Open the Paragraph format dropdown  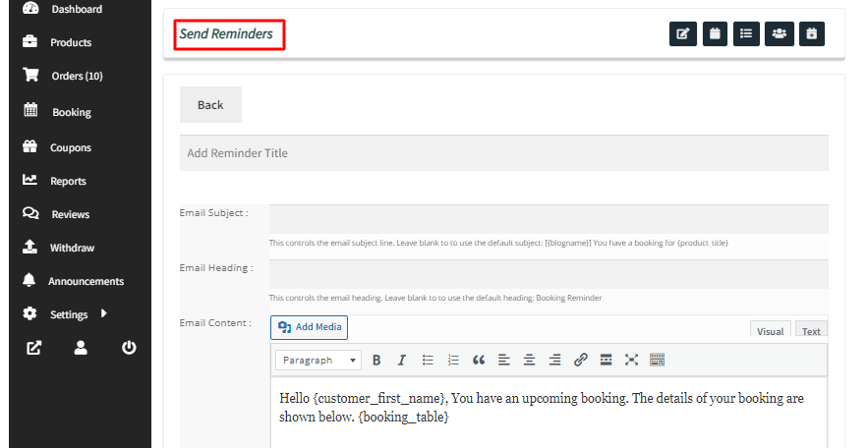point(318,360)
